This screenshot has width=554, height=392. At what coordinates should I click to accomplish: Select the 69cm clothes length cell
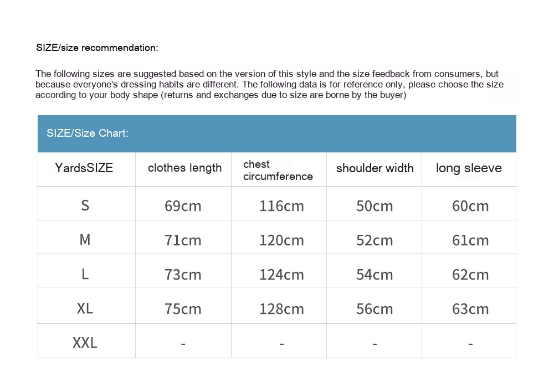183,206
